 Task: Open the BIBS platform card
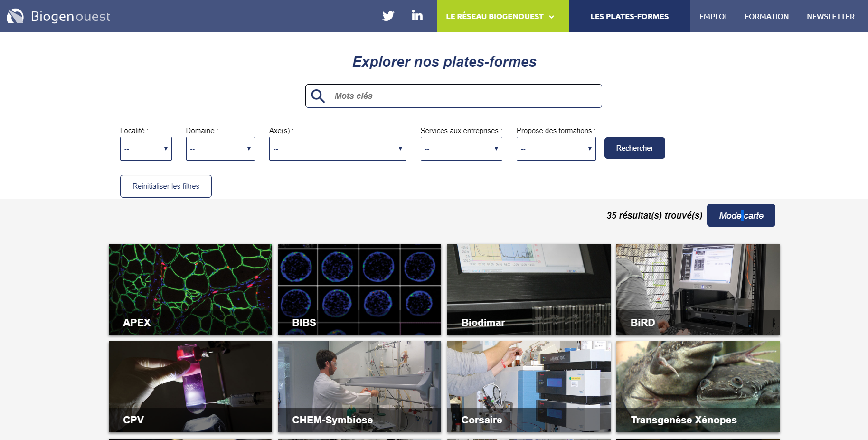359,289
